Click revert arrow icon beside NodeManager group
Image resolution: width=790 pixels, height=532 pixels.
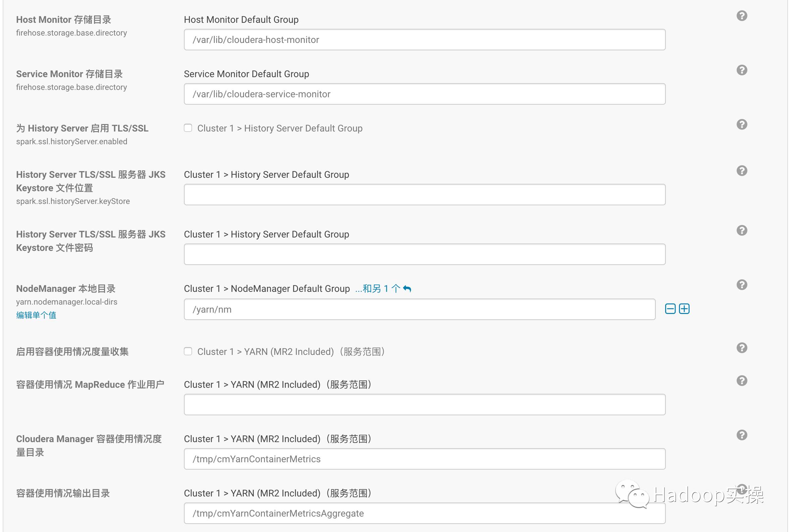coord(407,289)
